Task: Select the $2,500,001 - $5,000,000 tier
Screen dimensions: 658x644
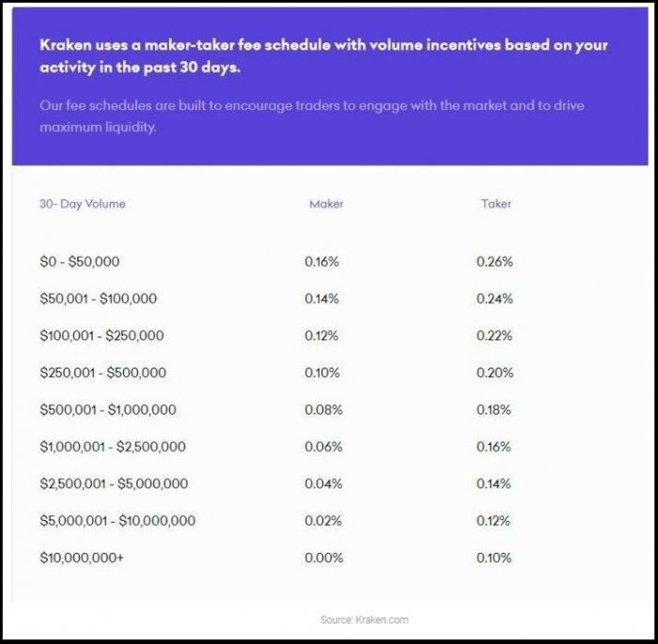Action: pos(114,483)
